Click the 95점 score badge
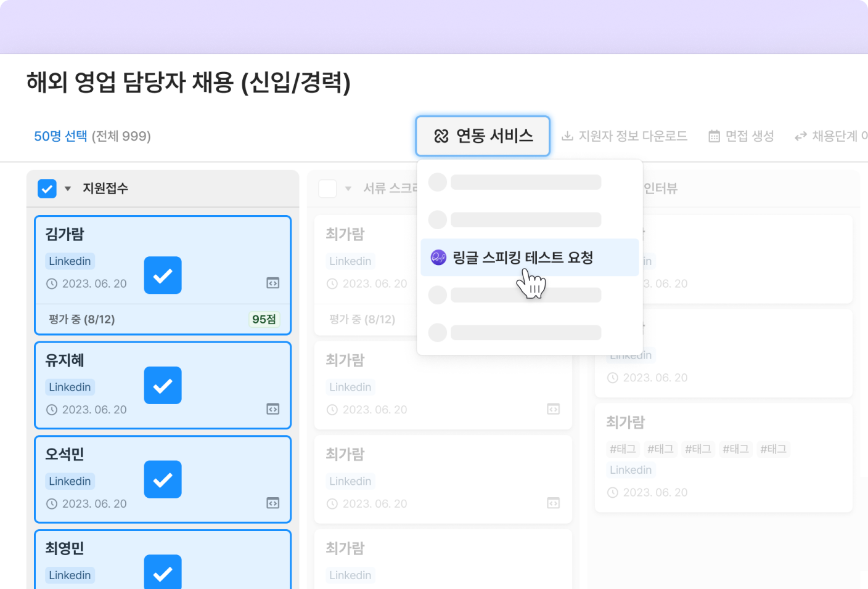Viewport: 868px width, 589px height. [x=264, y=319]
